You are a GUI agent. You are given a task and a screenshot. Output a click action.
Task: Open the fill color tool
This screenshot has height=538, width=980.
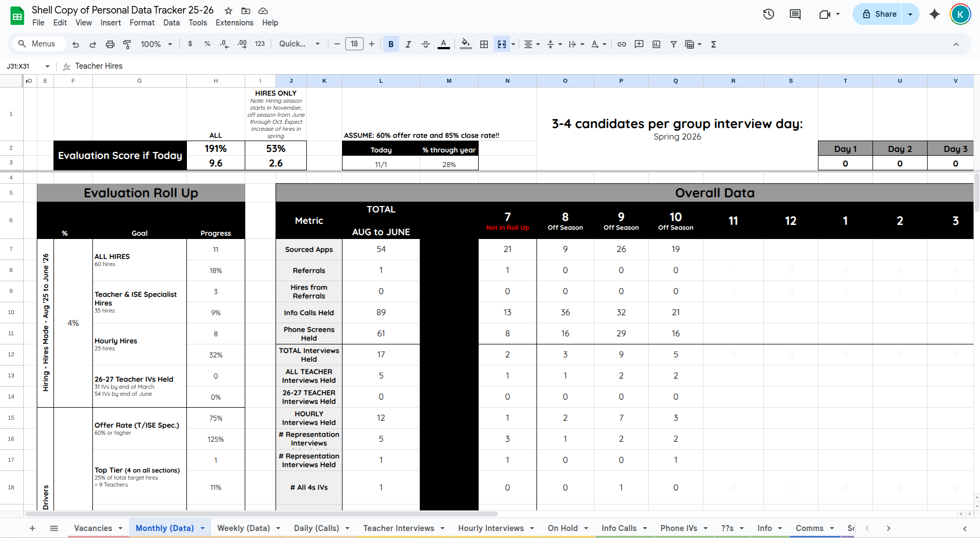465,44
